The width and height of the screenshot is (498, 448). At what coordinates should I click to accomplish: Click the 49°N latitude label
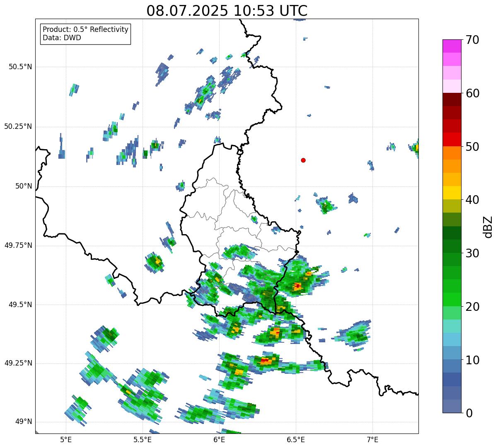click(24, 421)
